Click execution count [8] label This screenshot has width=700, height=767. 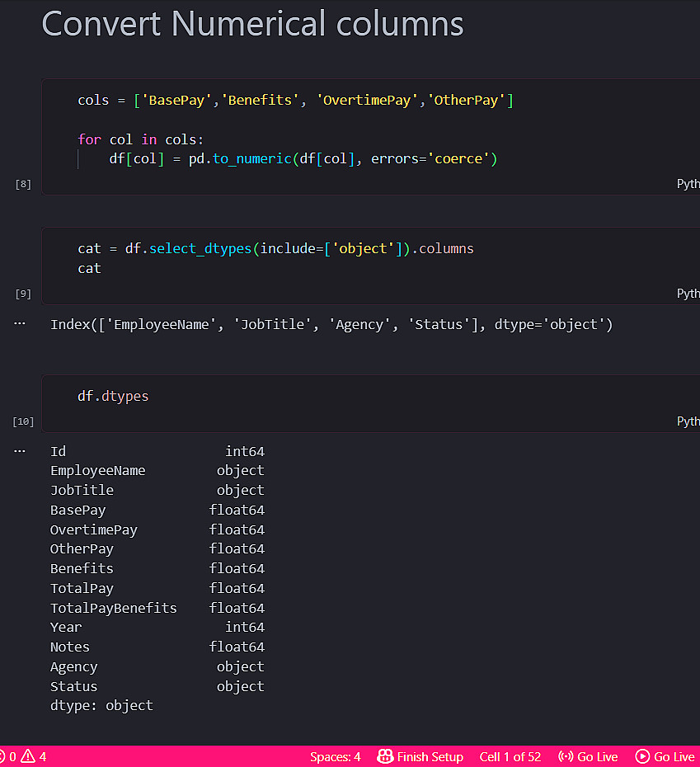click(23, 184)
